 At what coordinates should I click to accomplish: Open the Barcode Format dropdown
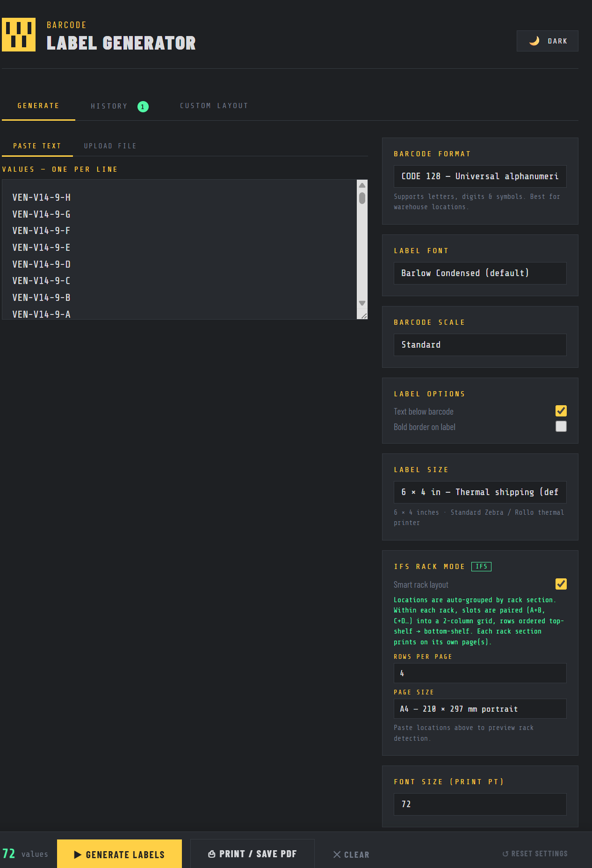tap(480, 176)
